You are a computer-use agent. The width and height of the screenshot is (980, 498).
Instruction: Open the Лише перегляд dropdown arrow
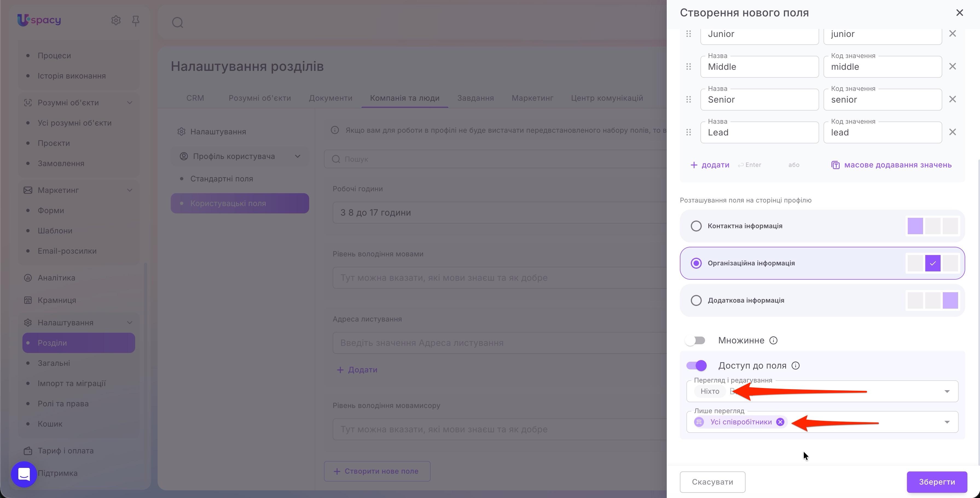[x=947, y=422]
